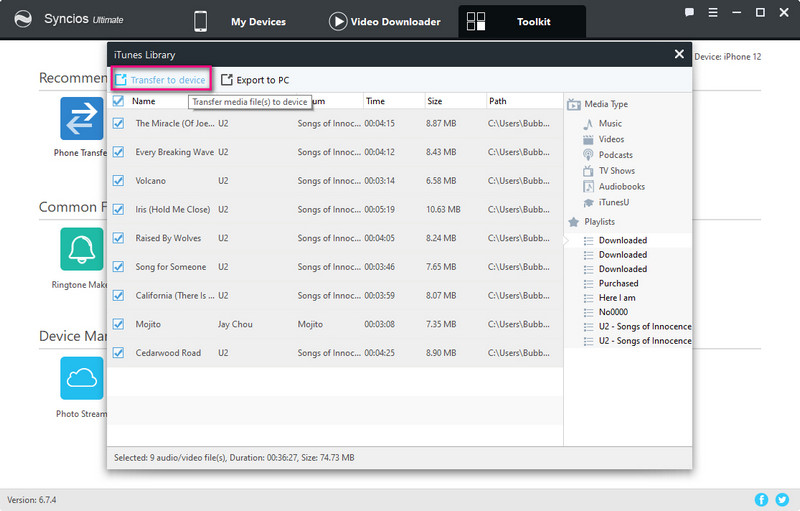Image resolution: width=800 pixels, height=511 pixels.
Task: Open the Purchased playlist
Action: click(618, 284)
